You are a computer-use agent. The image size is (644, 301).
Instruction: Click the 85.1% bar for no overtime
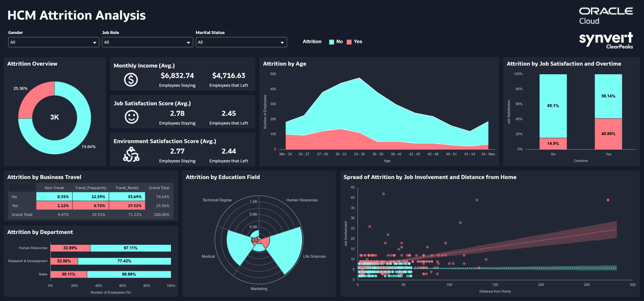(x=553, y=106)
